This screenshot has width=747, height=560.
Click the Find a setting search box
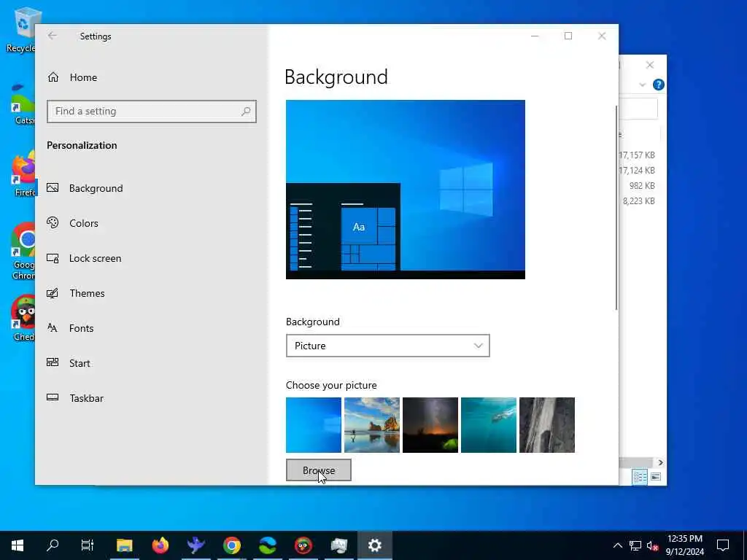coord(152,112)
